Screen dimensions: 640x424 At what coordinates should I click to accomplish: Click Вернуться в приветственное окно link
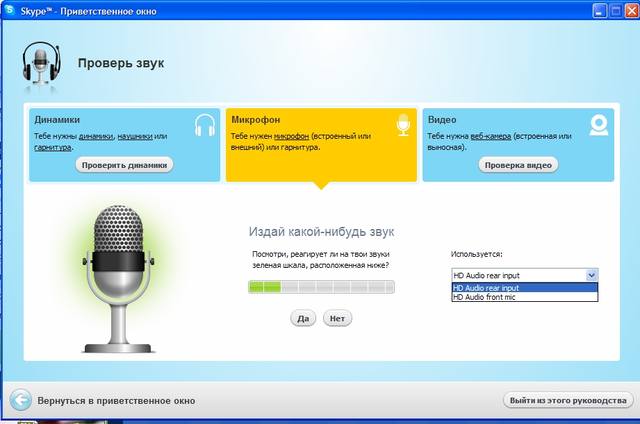[x=116, y=401]
